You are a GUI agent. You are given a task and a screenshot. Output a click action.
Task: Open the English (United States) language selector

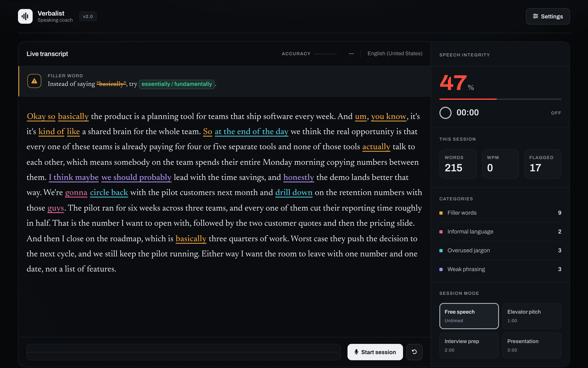[395, 53]
